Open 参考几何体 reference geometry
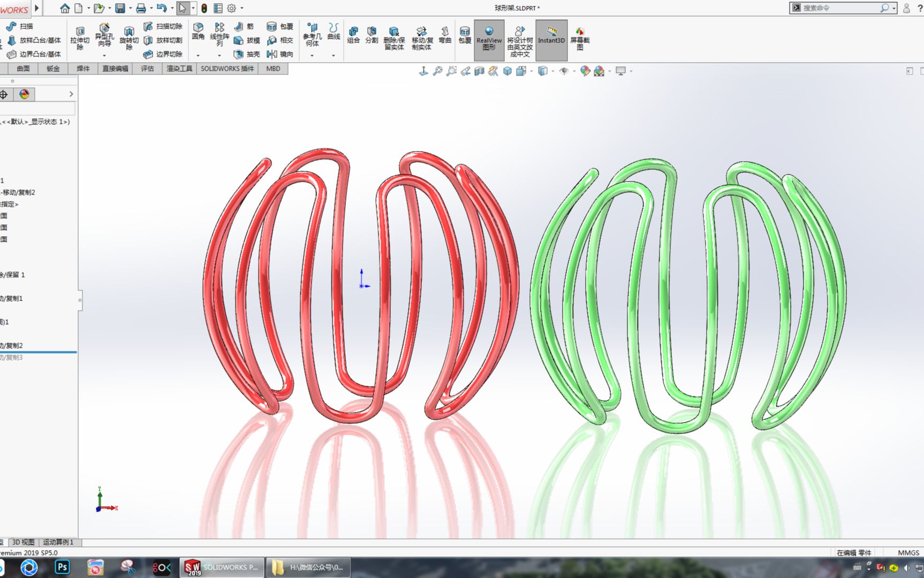Image resolution: width=924 pixels, height=578 pixels. pos(313,34)
